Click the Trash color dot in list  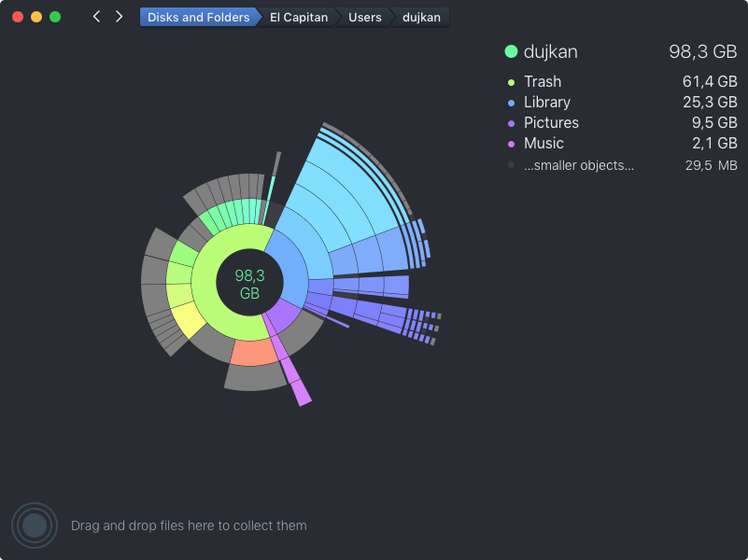511,82
